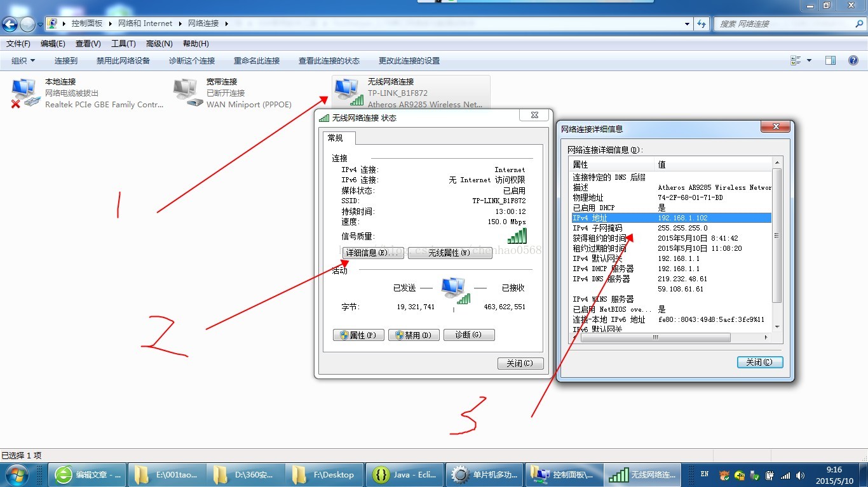Screen dimensions: 868x487
Task: Click the 无线网络连接 TP-LINK_B1F872 icon
Action: click(x=346, y=89)
